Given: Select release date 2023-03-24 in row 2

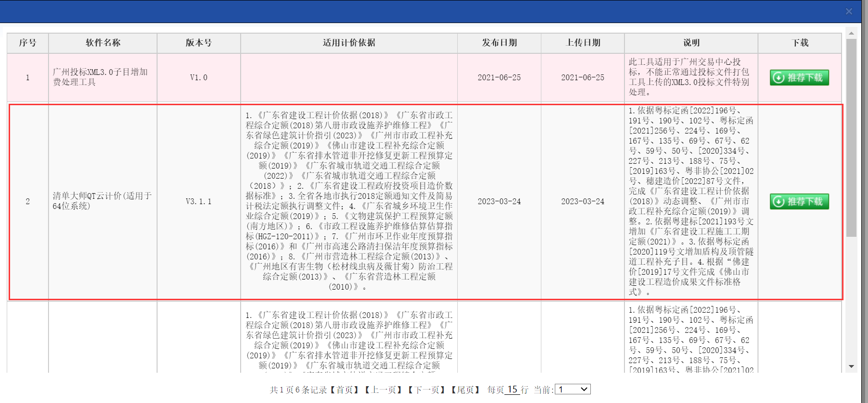Looking at the screenshot, I should [499, 201].
